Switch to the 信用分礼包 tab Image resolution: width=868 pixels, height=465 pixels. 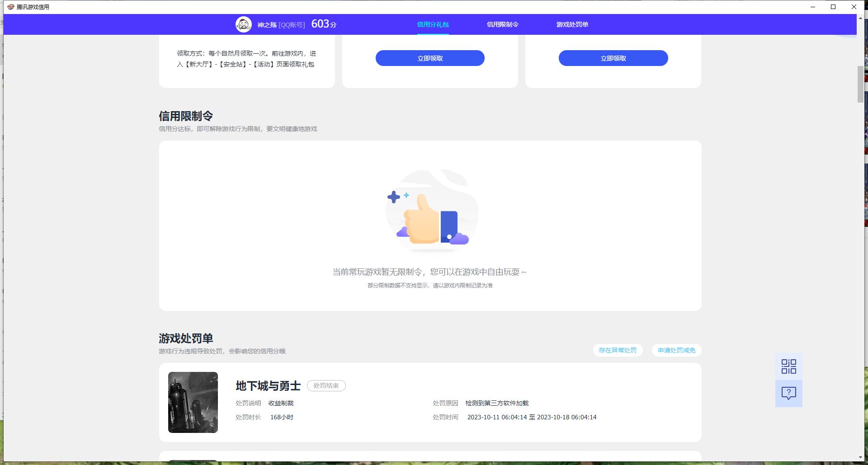coord(433,24)
